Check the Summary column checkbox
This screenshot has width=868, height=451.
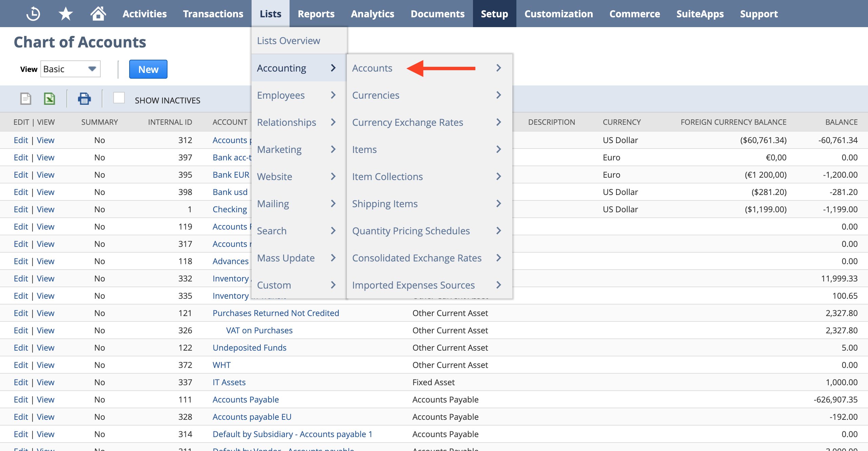[119, 99]
